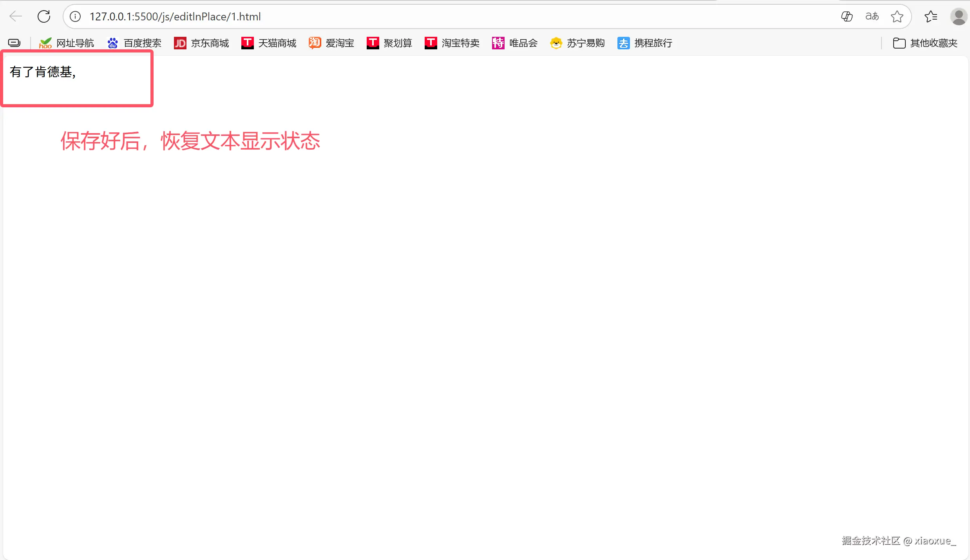The width and height of the screenshot is (970, 560).
Task: Reload the current page
Action: (x=44, y=16)
